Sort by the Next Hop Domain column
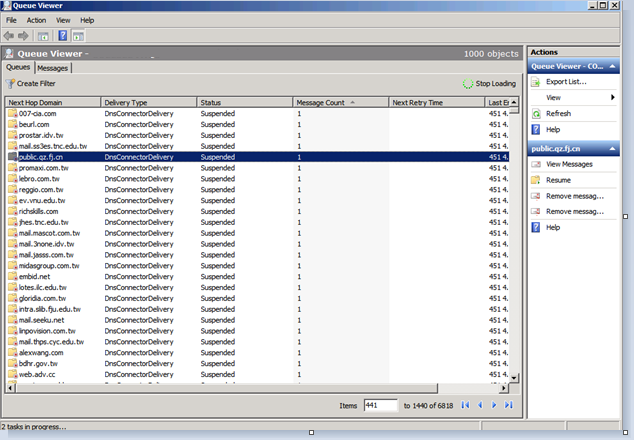 (x=53, y=103)
